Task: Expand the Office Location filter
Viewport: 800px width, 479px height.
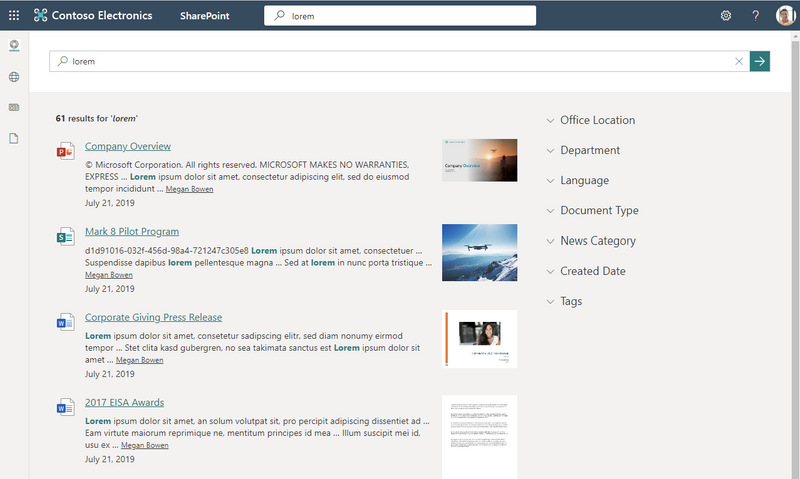Action: (x=597, y=120)
